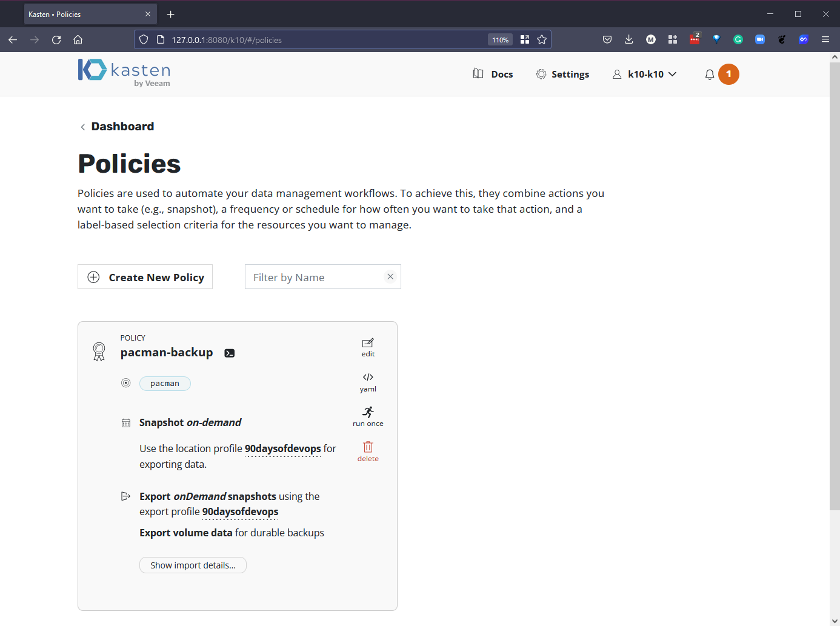Open the policy yaml view

tap(368, 382)
